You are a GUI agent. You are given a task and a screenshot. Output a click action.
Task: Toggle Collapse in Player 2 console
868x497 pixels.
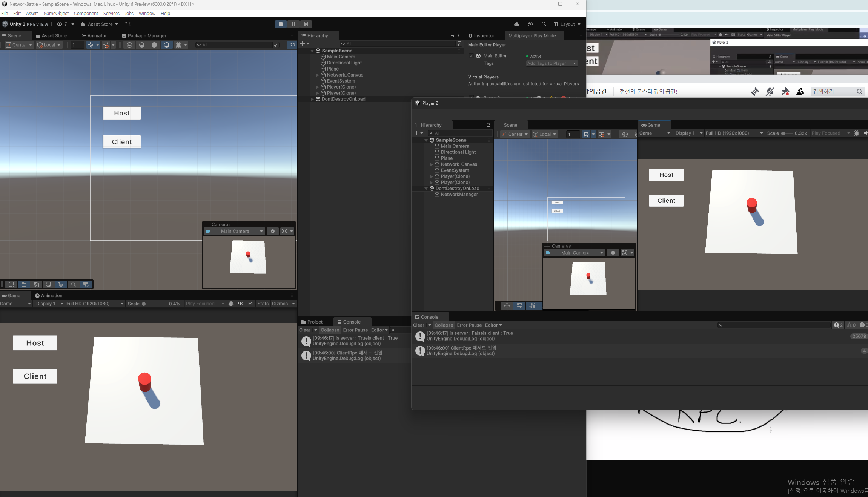click(444, 325)
